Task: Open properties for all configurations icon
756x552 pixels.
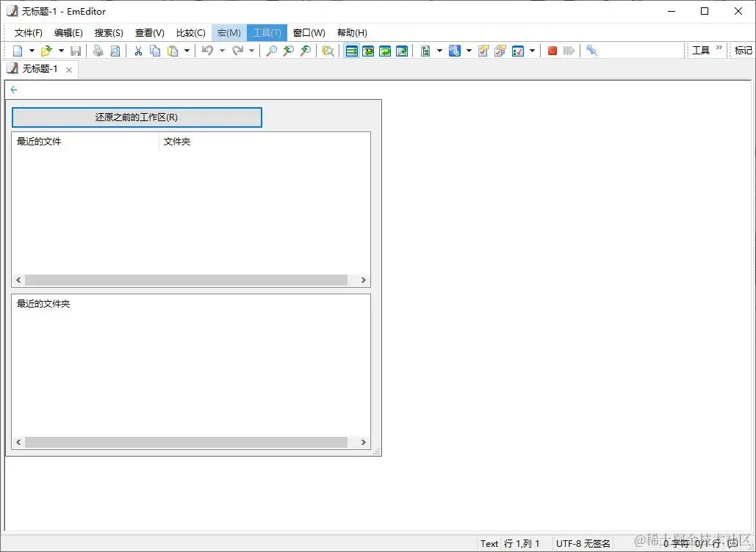Action: (500, 51)
